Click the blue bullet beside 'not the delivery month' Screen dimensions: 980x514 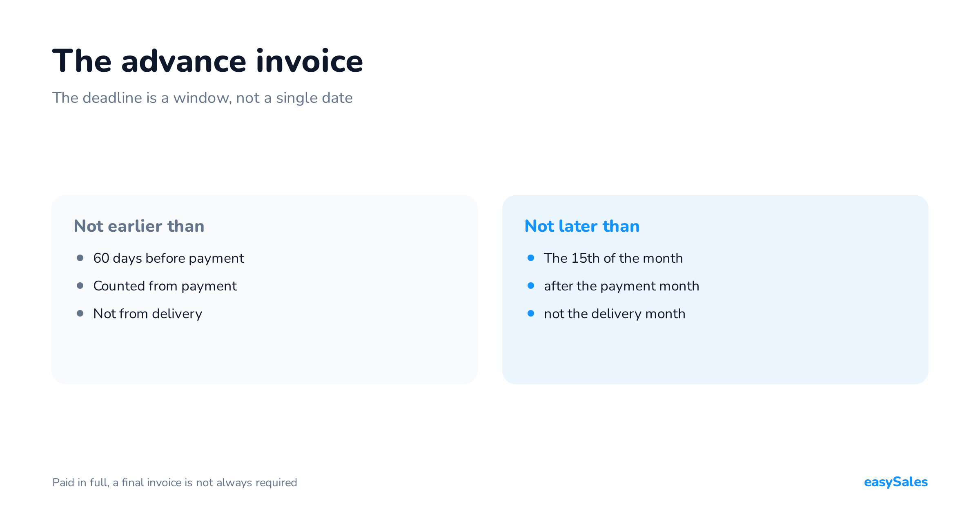click(x=531, y=313)
